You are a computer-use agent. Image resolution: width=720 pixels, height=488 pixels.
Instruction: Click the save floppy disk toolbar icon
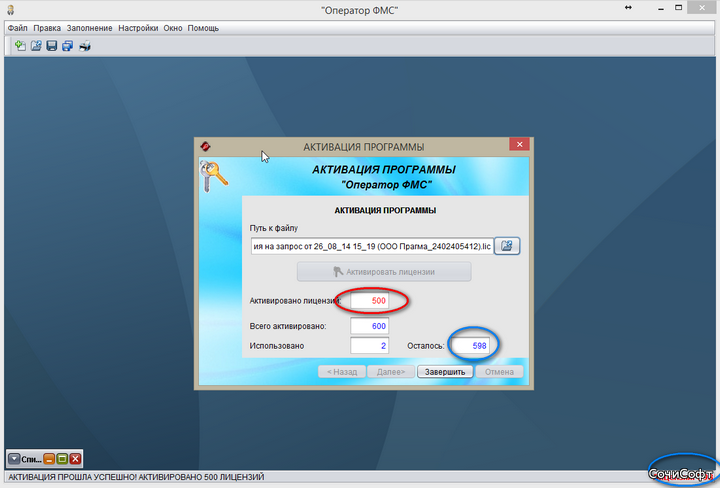coord(52,45)
